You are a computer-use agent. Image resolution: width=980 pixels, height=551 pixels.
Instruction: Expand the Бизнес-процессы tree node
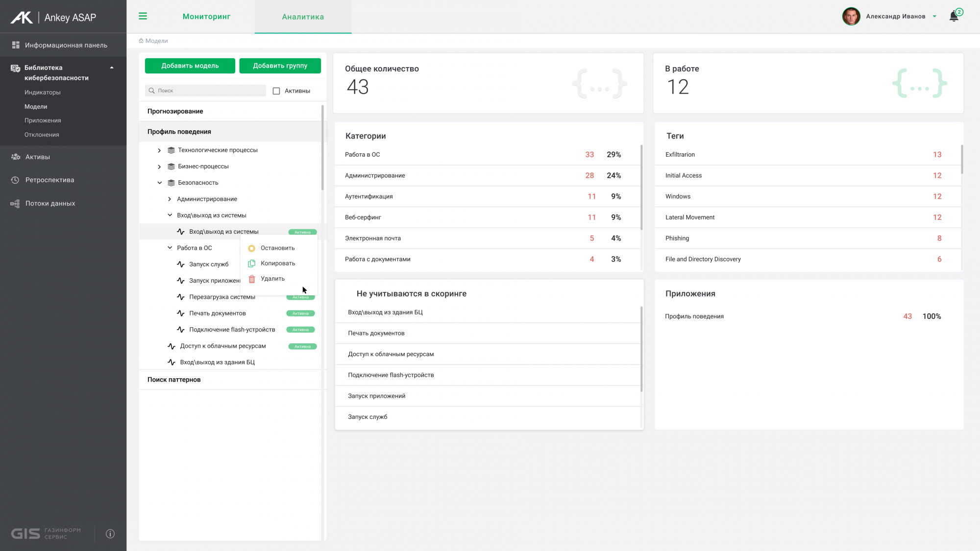159,167
